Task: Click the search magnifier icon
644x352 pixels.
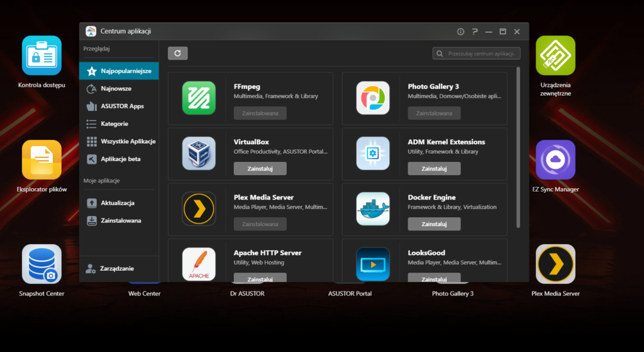Action: [x=440, y=54]
